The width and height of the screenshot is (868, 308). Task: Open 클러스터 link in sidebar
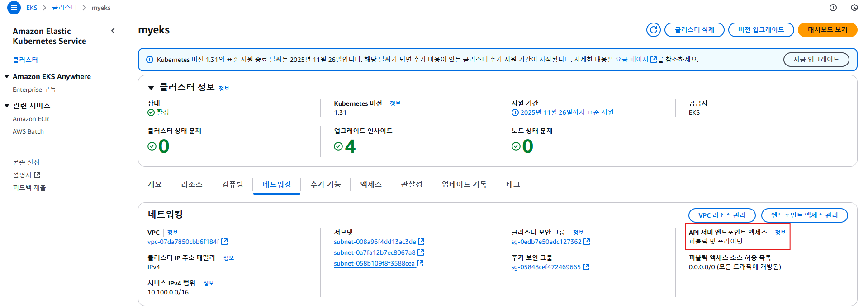[x=25, y=60]
